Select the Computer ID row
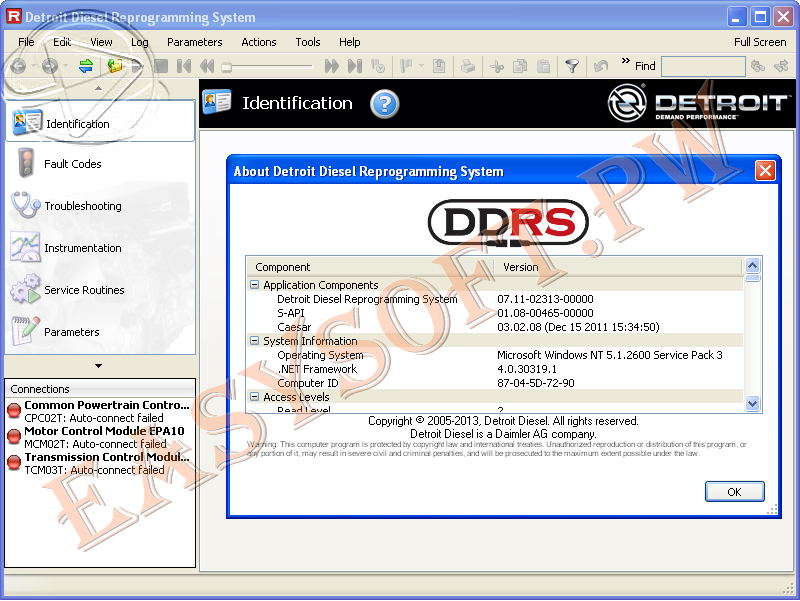The width and height of the screenshot is (800, 601). point(495,383)
